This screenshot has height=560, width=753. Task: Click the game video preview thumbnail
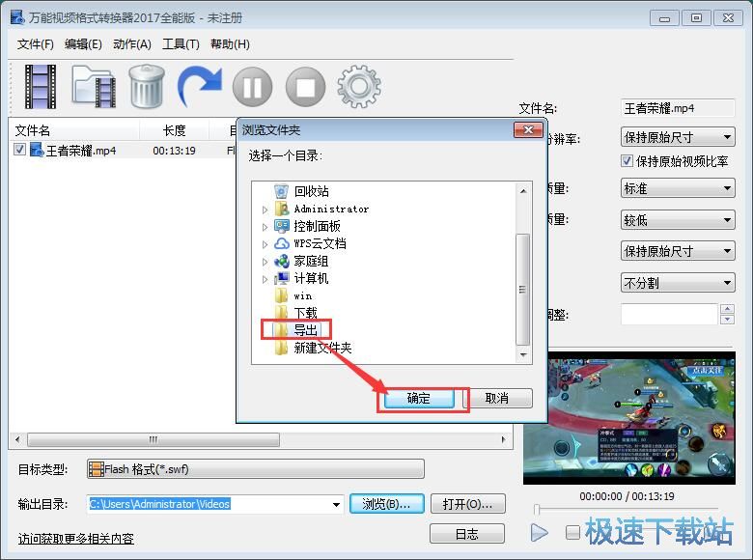[x=629, y=418]
